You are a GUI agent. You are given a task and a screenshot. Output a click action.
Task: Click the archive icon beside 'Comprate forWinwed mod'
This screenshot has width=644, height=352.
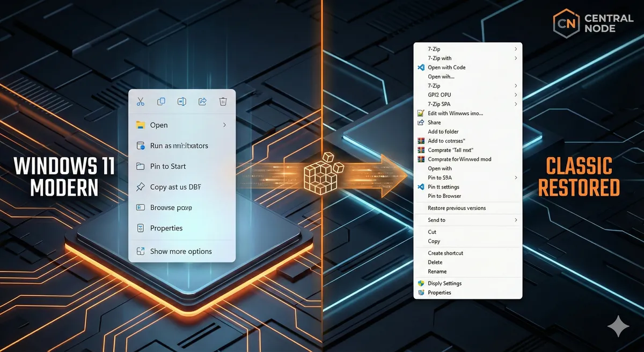click(x=421, y=159)
